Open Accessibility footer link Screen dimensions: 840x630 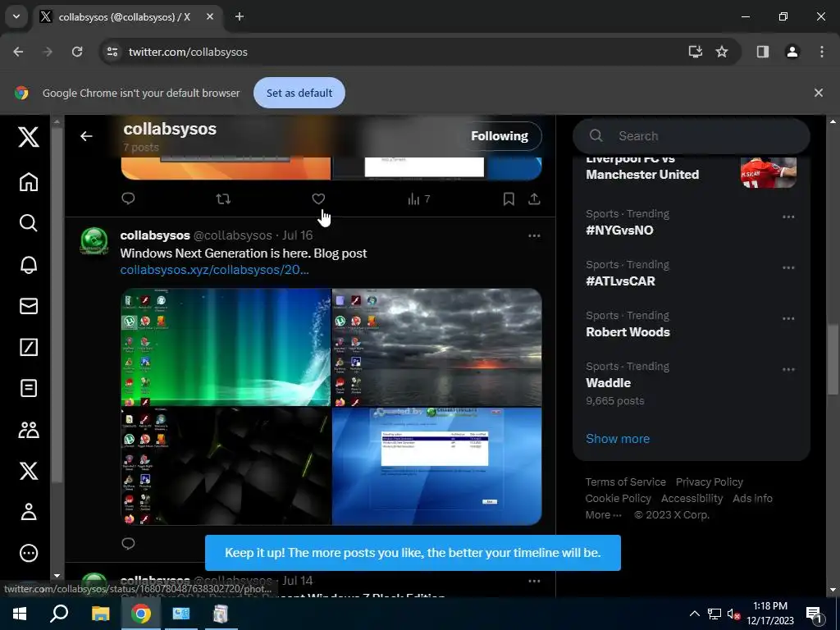coord(692,499)
